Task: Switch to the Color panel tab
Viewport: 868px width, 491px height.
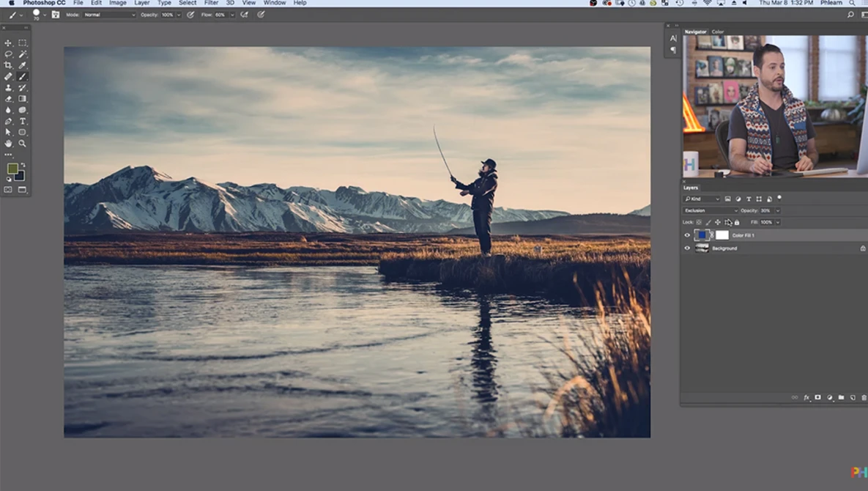Action: 717,32
